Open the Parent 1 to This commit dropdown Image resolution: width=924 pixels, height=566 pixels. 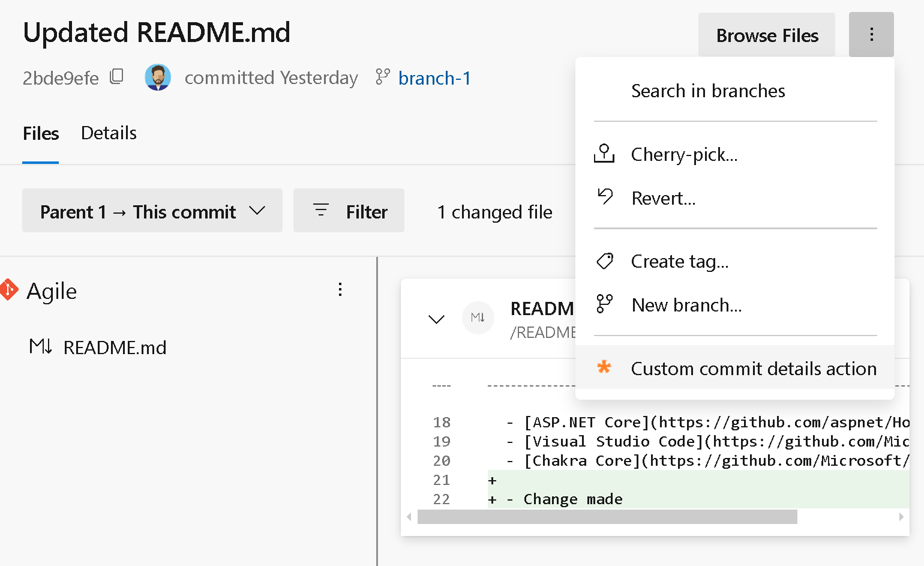click(x=152, y=211)
